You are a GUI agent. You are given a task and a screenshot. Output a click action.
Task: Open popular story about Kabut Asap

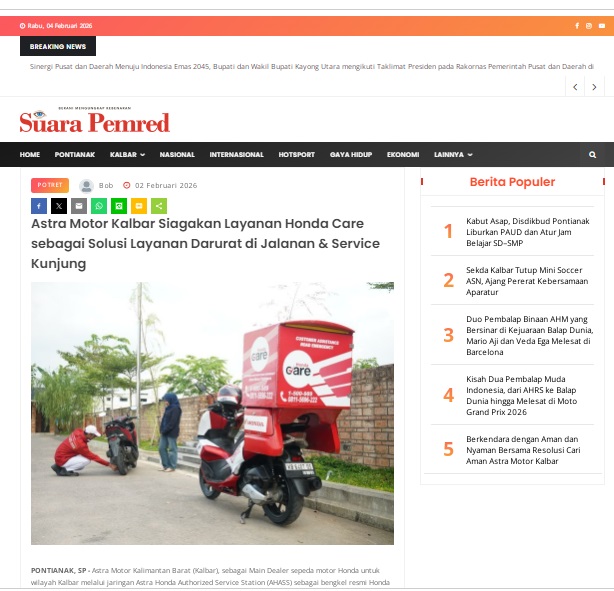point(527,232)
